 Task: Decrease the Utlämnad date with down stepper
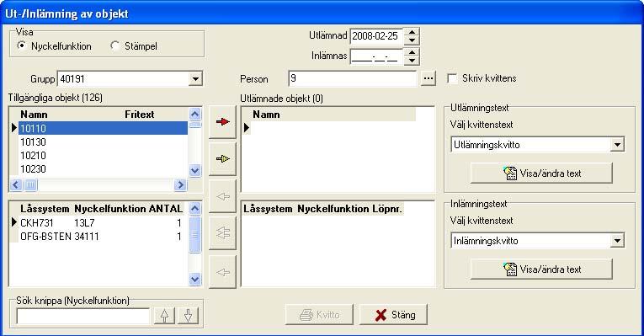point(411,40)
